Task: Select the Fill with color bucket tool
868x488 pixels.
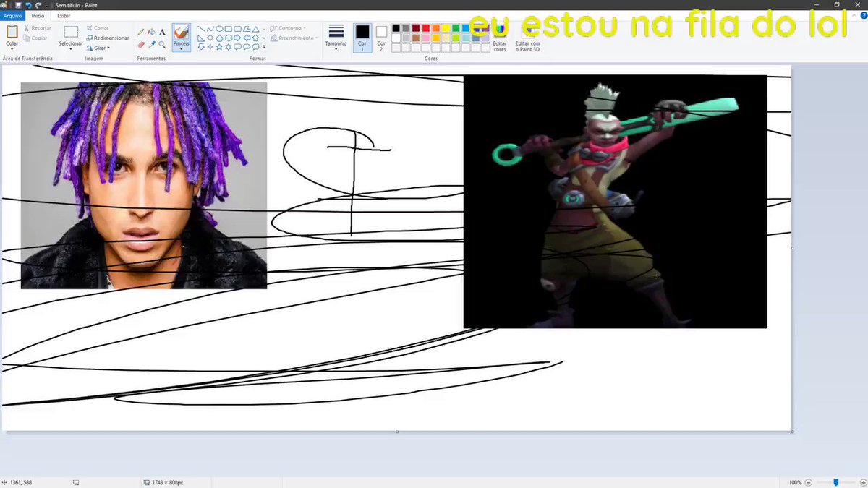Action: (x=151, y=32)
